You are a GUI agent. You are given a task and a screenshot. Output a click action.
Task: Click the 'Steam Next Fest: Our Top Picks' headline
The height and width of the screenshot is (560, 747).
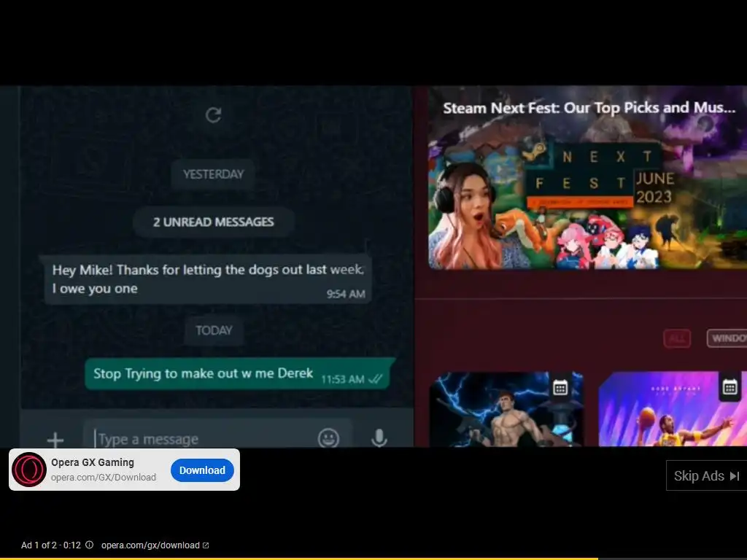[x=589, y=108]
